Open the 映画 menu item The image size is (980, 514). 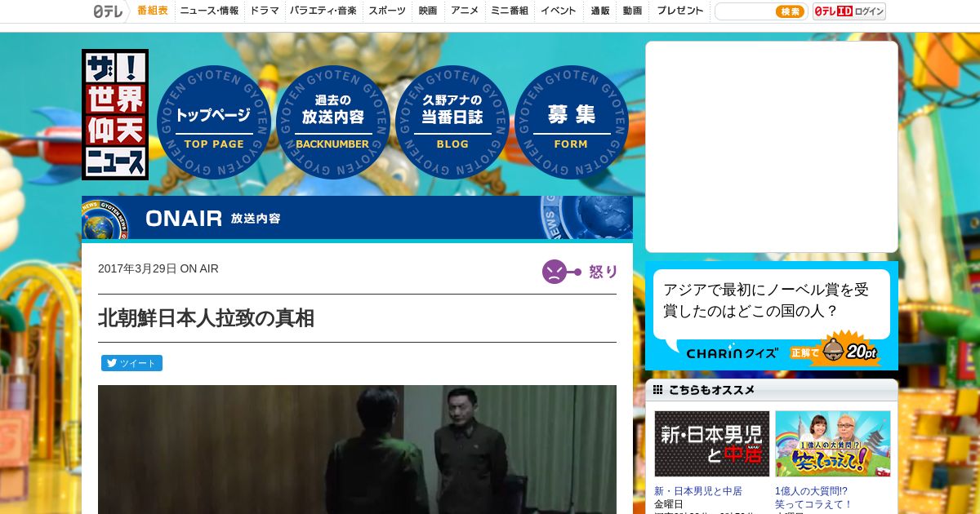pos(428,11)
